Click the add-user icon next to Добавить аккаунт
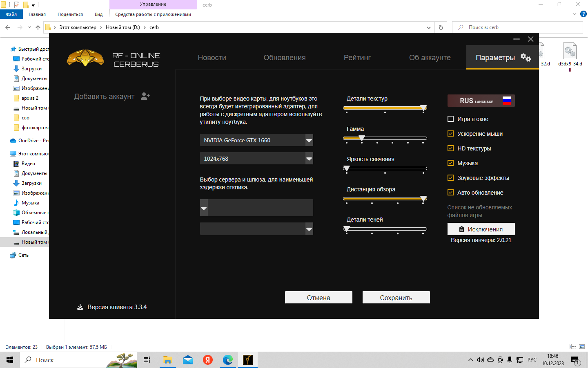588x368 pixels. 145,96
